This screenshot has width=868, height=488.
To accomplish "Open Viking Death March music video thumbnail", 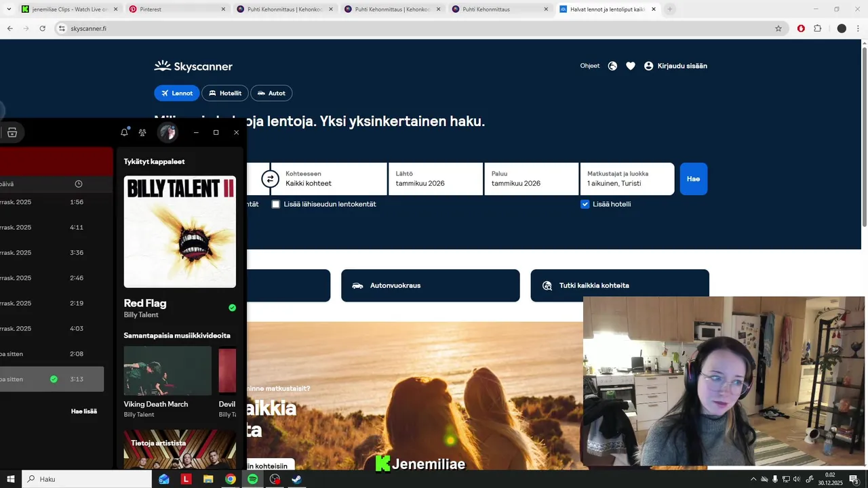I will click(x=167, y=371).
